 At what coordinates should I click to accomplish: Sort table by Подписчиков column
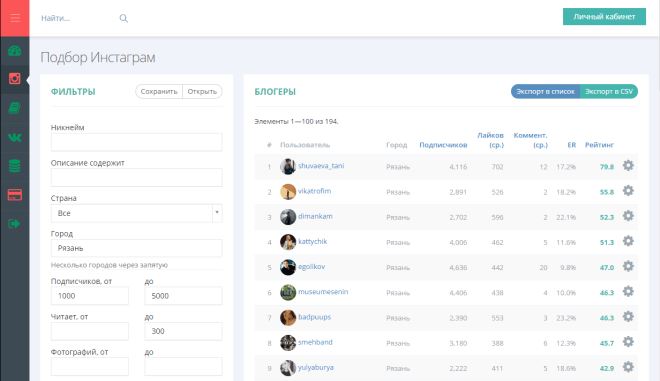click(x=443, y=145)
